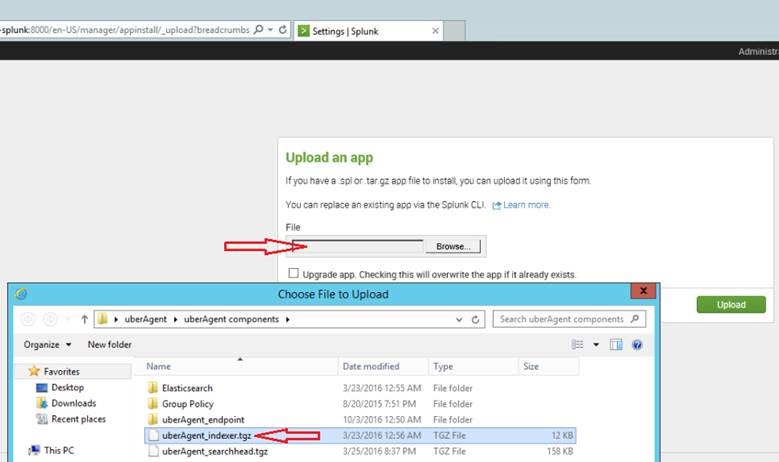Toggle the preview pane icon
The image size is (779, 462).
tap(616, 345)
